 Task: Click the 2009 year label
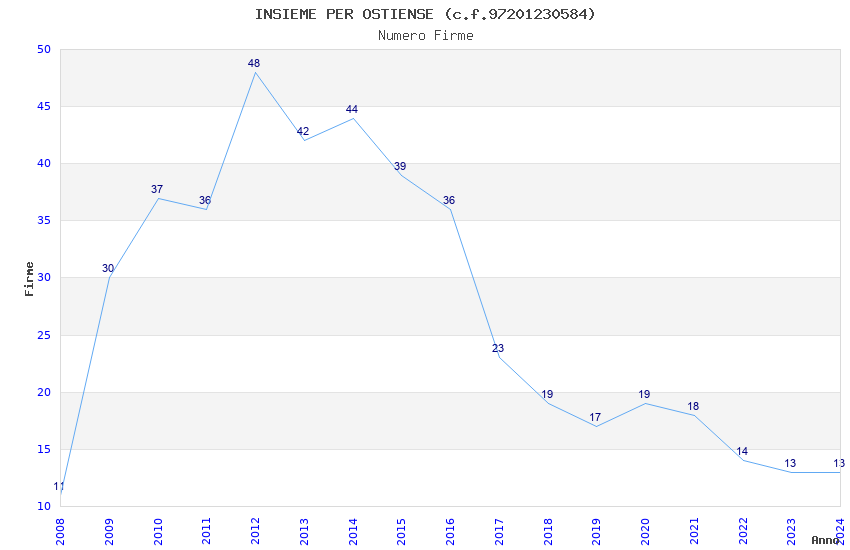(x=109, y=531)
